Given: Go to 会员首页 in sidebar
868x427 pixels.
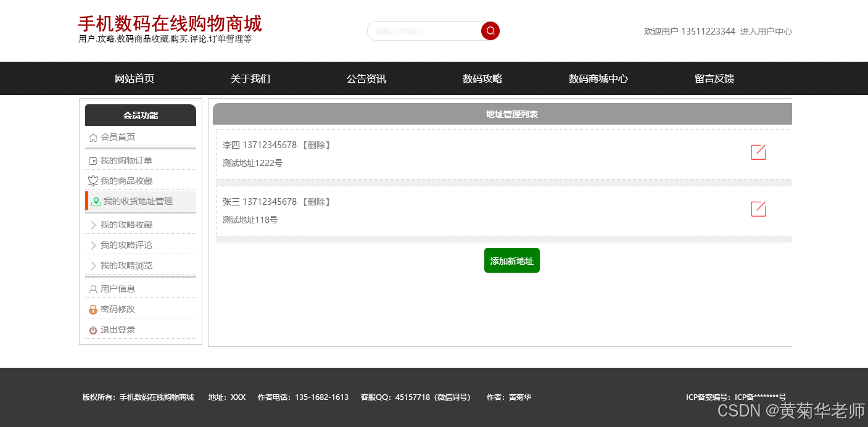Looking at the screenshot, I should coord(118,137).
